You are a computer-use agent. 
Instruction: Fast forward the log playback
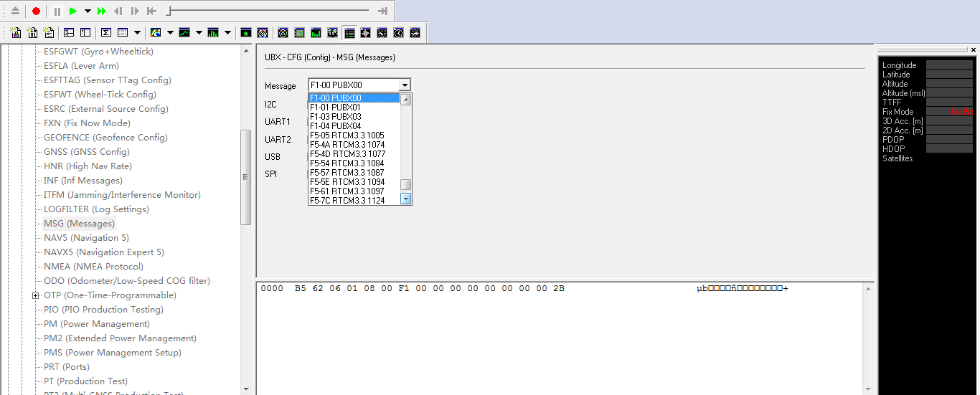[102, 11]
